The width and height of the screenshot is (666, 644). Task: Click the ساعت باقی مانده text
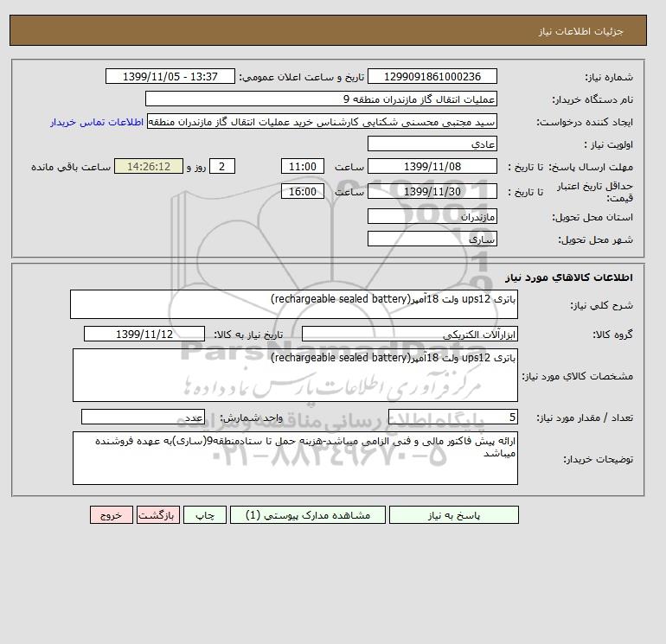click(x=71, y=167)
